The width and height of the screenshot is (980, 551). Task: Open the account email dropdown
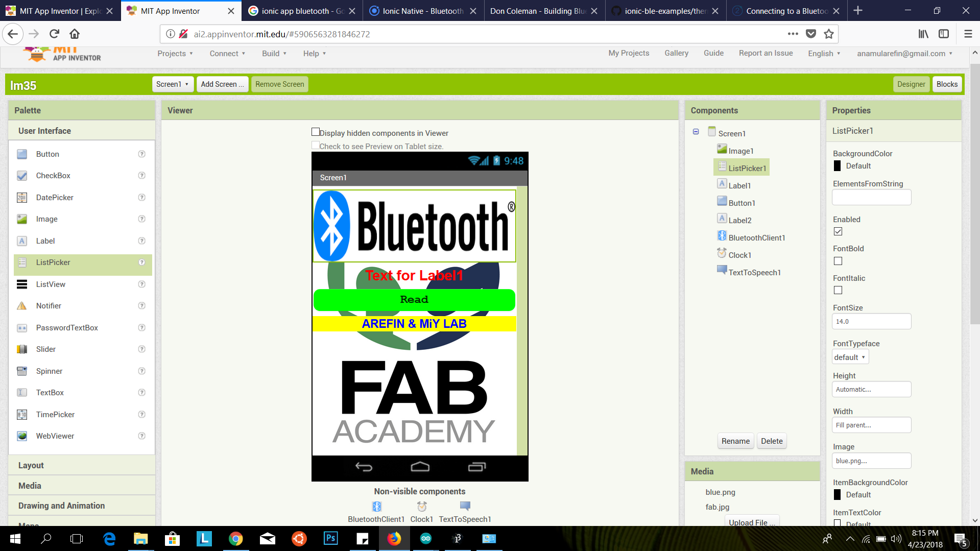(904, 54)
